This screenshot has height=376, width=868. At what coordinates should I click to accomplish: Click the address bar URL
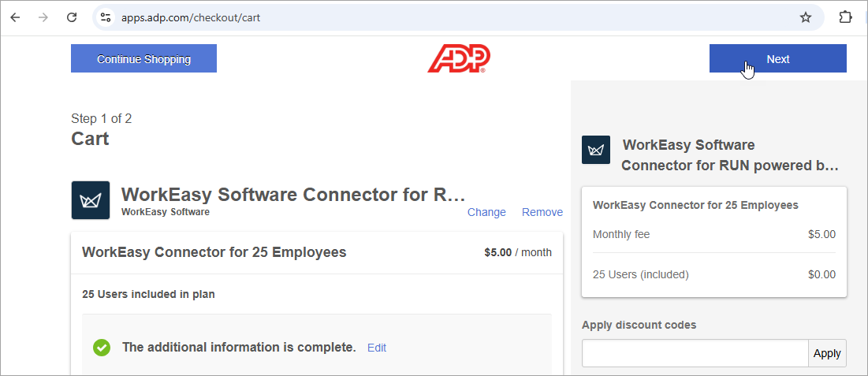191,17
